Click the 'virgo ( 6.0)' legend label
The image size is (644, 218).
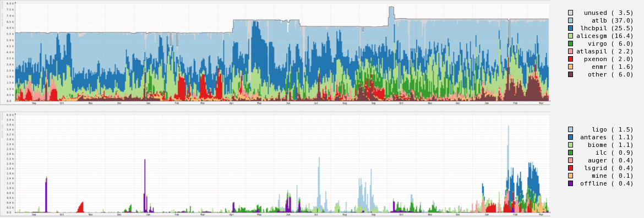(610, 43)
